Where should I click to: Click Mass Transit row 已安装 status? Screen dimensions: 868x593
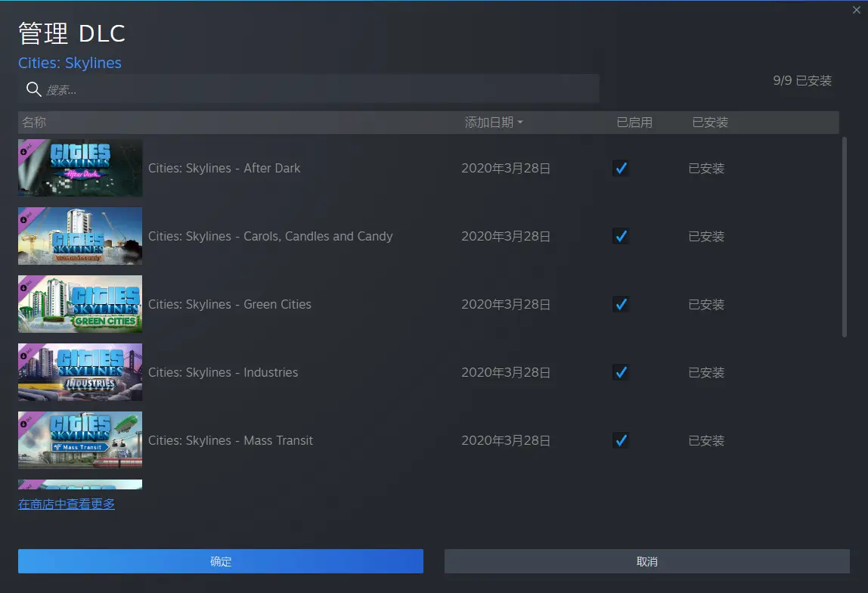(x=705, y=440)
